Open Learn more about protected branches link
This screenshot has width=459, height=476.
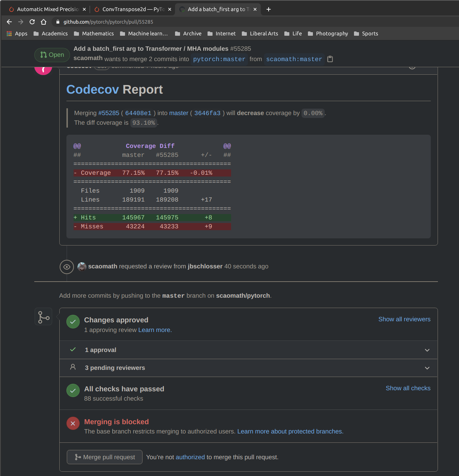[x=289, y=431]
